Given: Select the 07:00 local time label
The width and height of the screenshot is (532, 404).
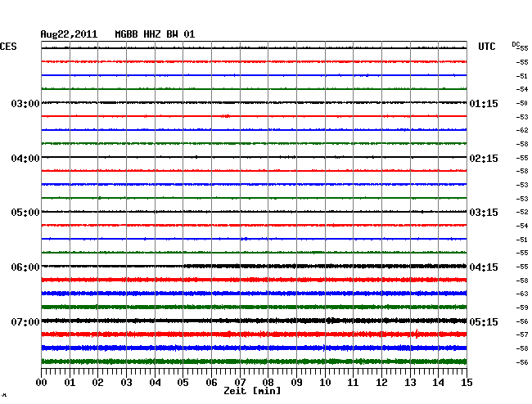Looking at the screenshot, I should [x=25, y=321].
